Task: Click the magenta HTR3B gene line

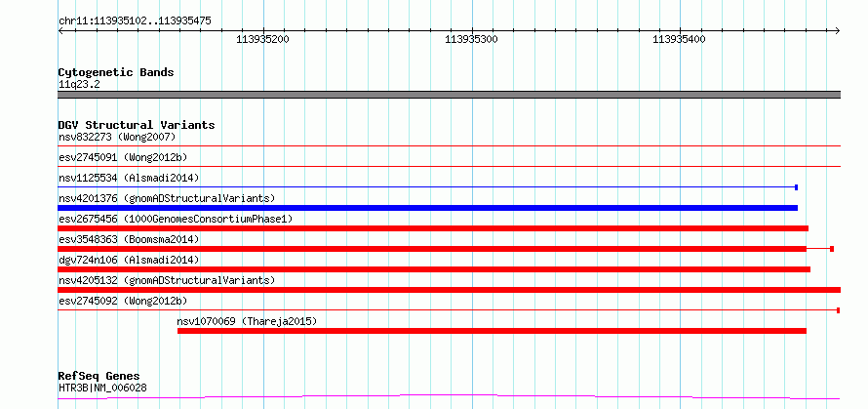Action: point(449,396)
